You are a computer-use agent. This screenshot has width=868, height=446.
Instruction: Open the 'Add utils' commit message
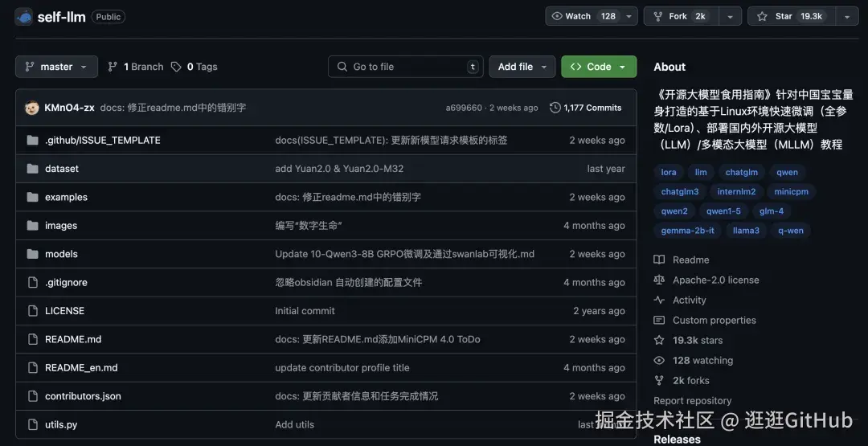pos(294,425)
